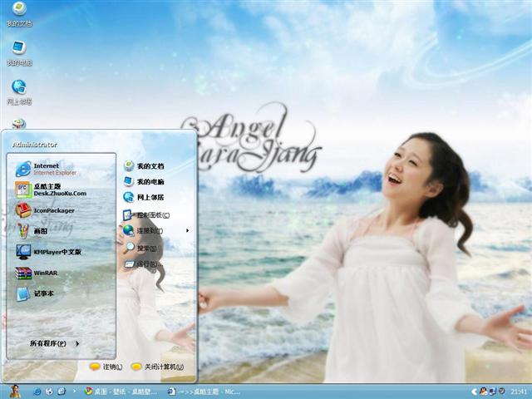532x399 pixels.
Task: Click the Start button avatar on taskbar
Action: pyautogui.click(x=15, y=392)
